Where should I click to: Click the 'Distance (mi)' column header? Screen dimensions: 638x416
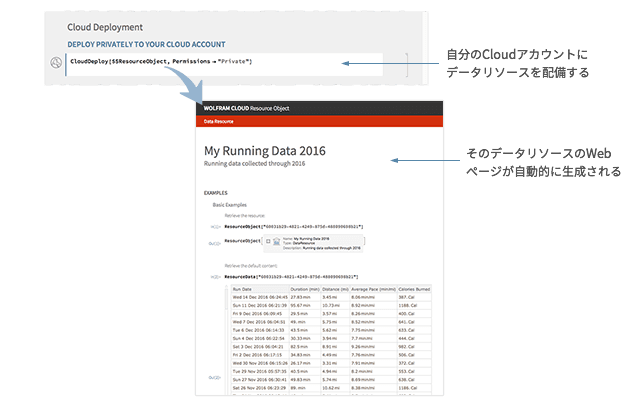(x=335, y=289)
